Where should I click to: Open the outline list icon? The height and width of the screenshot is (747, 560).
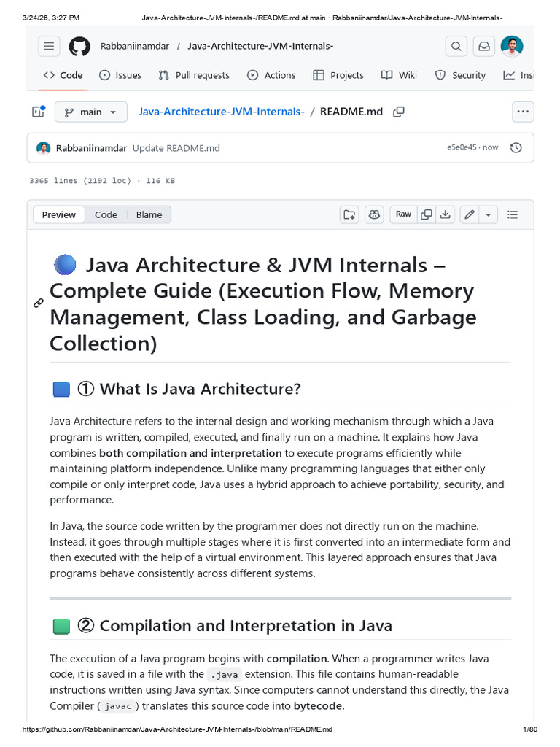pos(513,214)
